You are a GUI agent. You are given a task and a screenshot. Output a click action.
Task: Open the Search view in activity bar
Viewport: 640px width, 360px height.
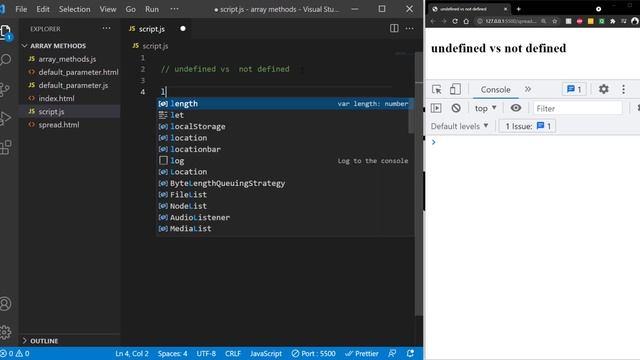click(6, 60)
